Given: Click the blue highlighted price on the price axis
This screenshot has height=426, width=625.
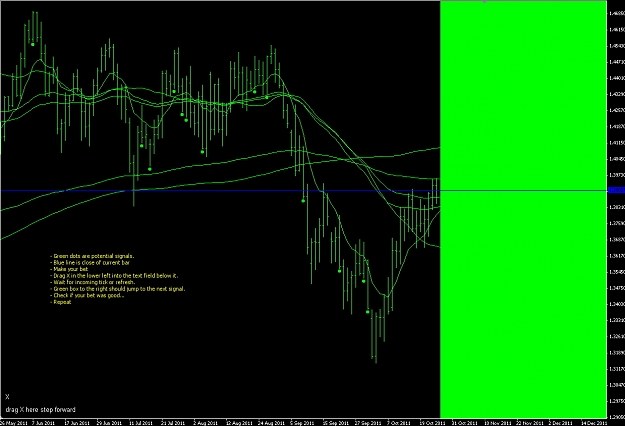Looking at the screenshot, I should coord(616,191).
